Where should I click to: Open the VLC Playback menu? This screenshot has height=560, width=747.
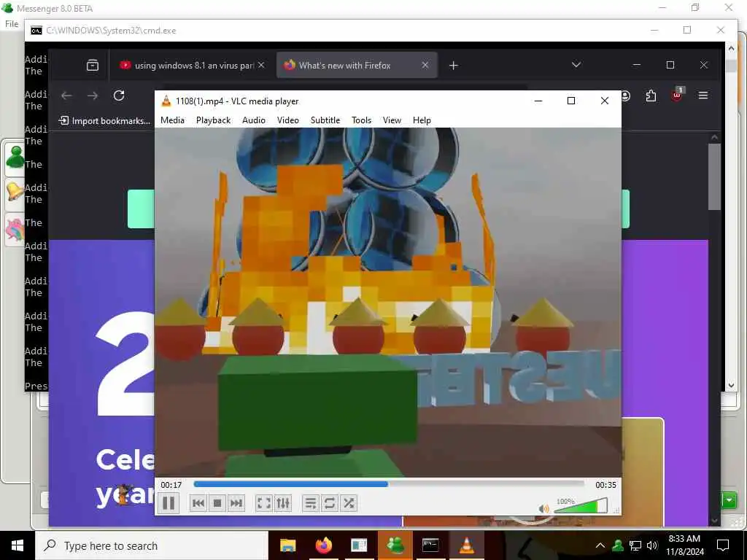tap(214, 120)
